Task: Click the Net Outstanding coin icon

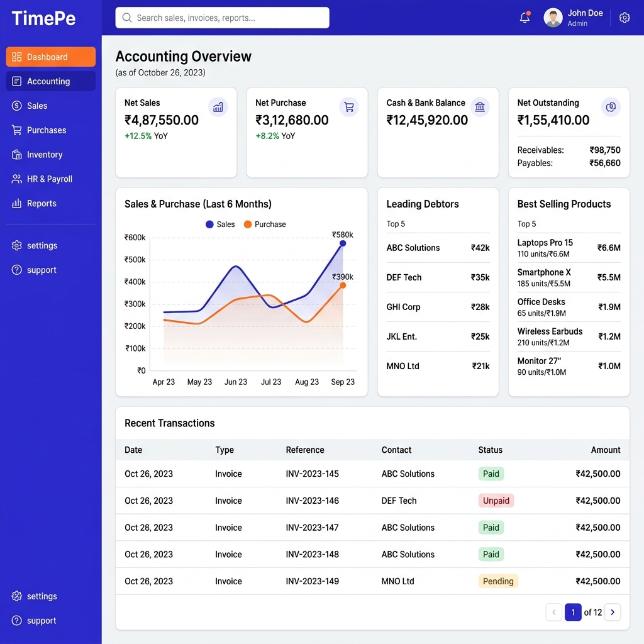Action: tap(611, 107)
